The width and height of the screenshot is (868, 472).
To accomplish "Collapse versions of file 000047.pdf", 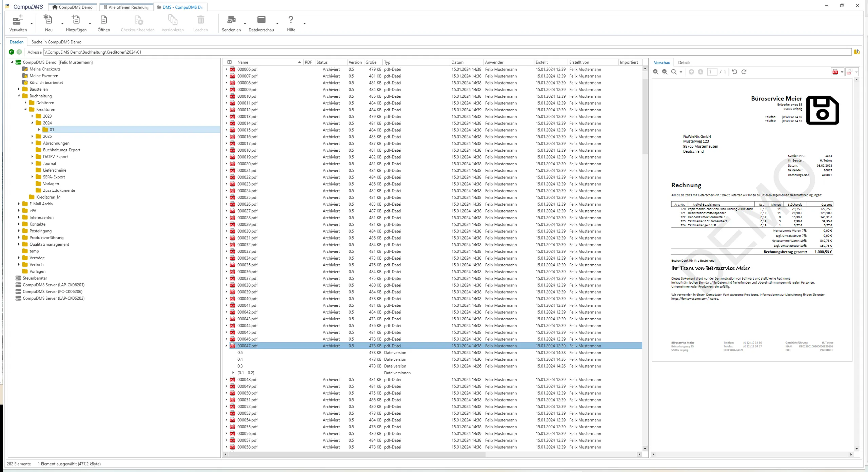I will click(226, 346).
